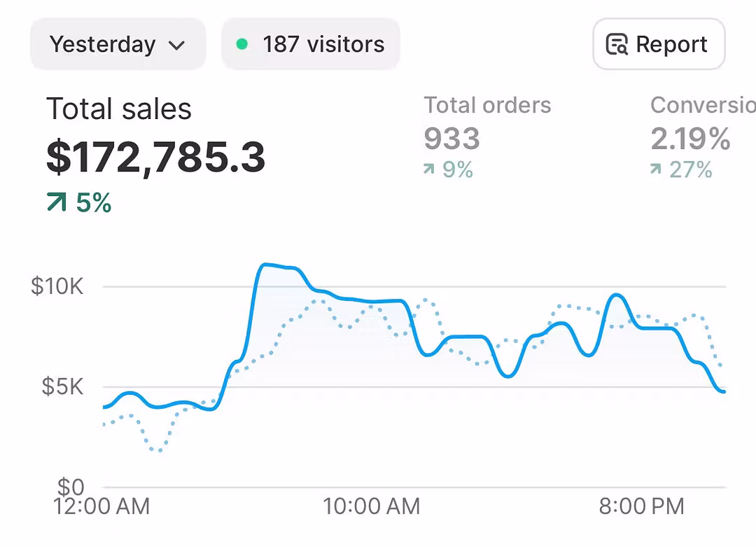This screenshot has height=546, width=756.
Task: Open the 187 visitors live view
Action: tap(311, 45)
